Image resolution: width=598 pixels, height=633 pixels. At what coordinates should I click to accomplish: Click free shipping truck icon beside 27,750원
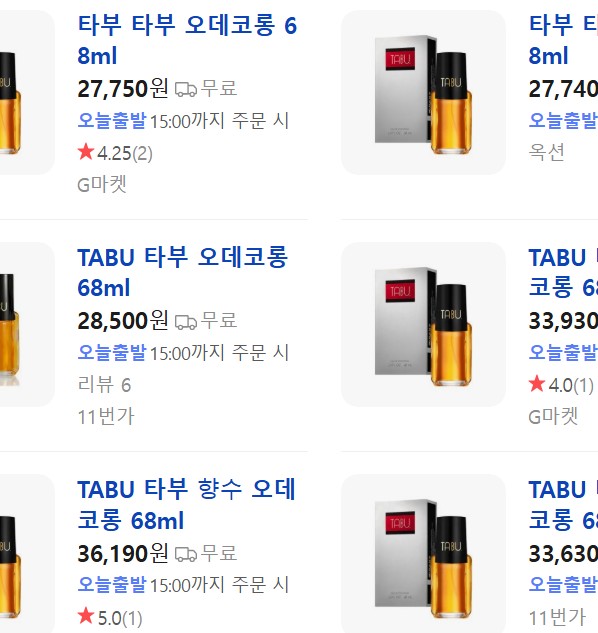point(186,89)
